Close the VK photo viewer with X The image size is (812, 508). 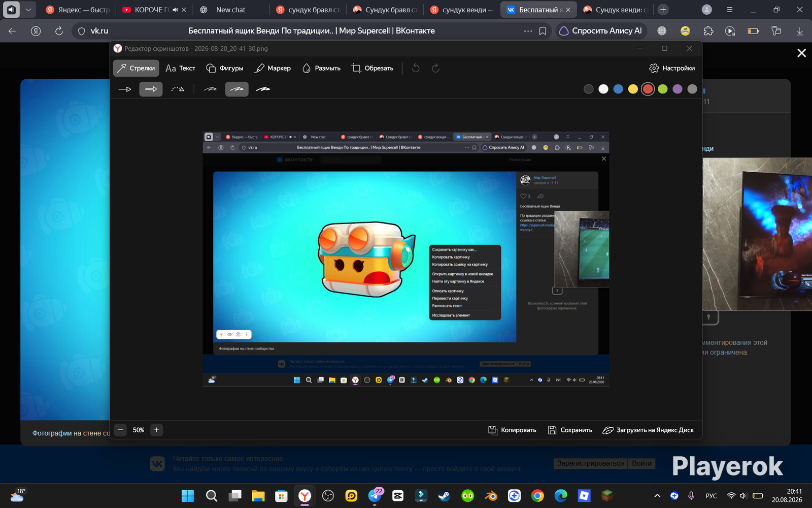point(802,53)
